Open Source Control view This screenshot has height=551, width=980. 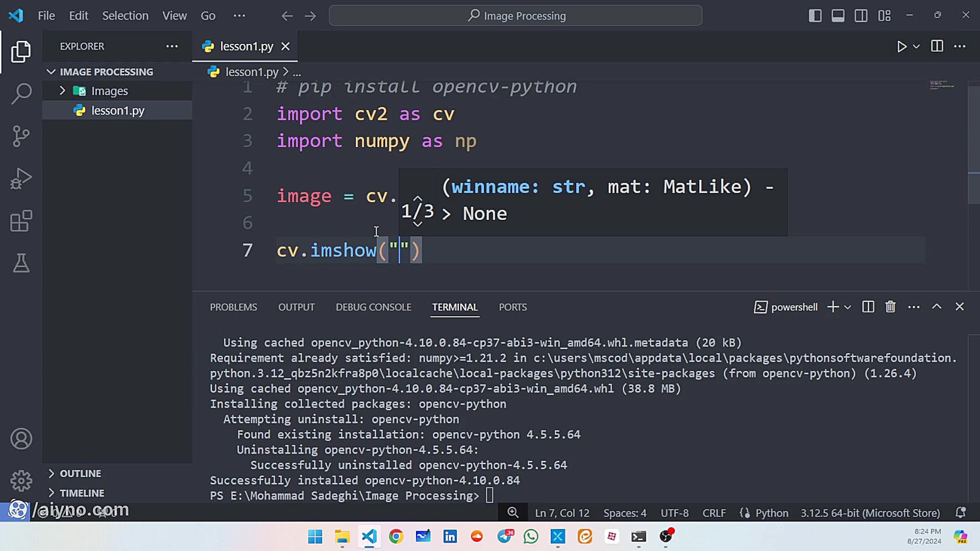pyautogui.click(x=21, y=136)
